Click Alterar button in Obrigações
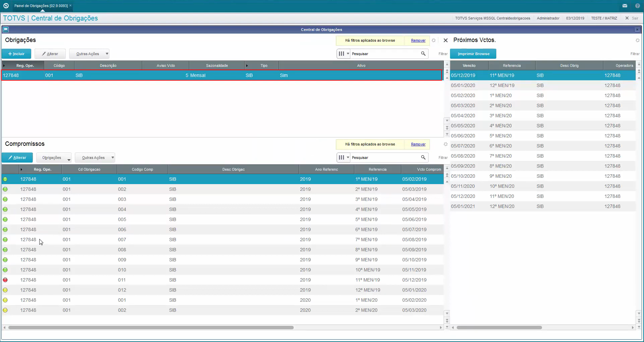The width and height of the screenshot is (644, 342). (x=50, y=54)
